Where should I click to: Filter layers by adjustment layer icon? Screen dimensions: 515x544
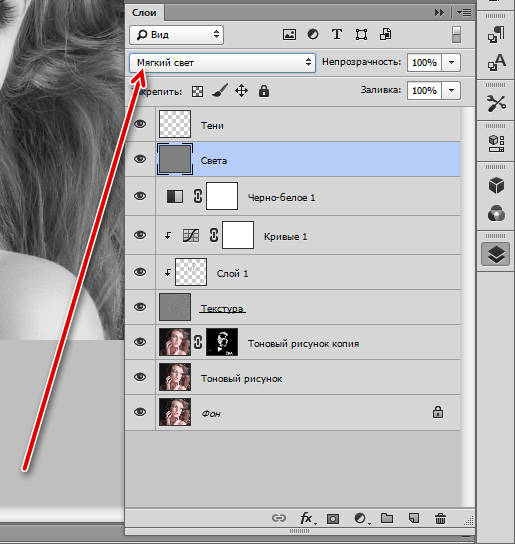coord(313,34)
